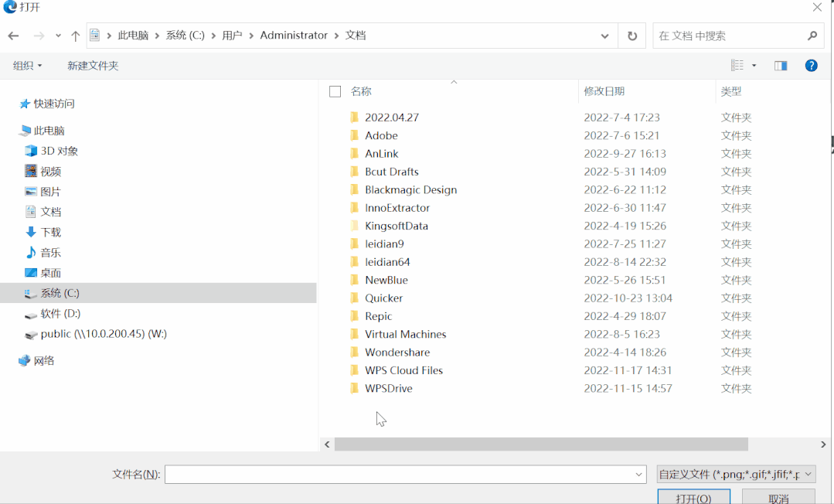Select the WPSDrive folder icon

click(x=355, y=389)
